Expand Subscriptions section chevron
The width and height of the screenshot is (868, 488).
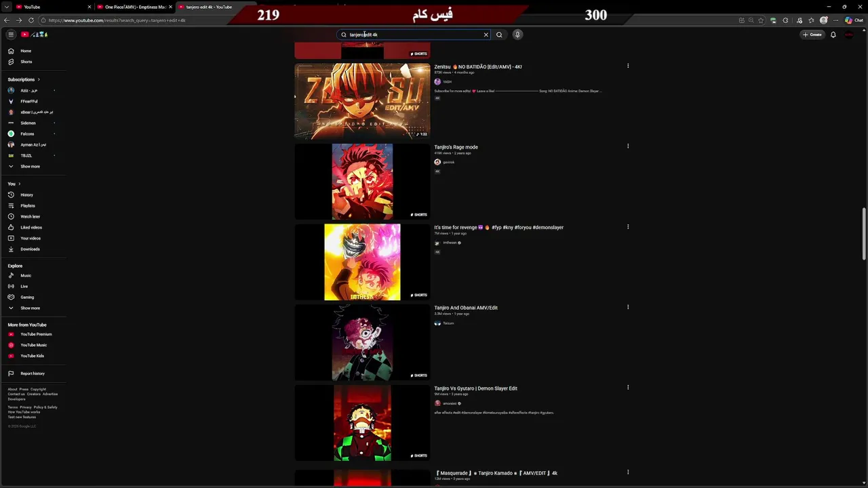pos(39,79)
